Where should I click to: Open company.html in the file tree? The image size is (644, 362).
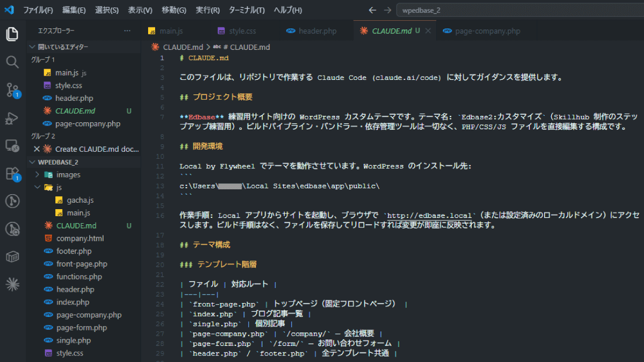(84, 238)
